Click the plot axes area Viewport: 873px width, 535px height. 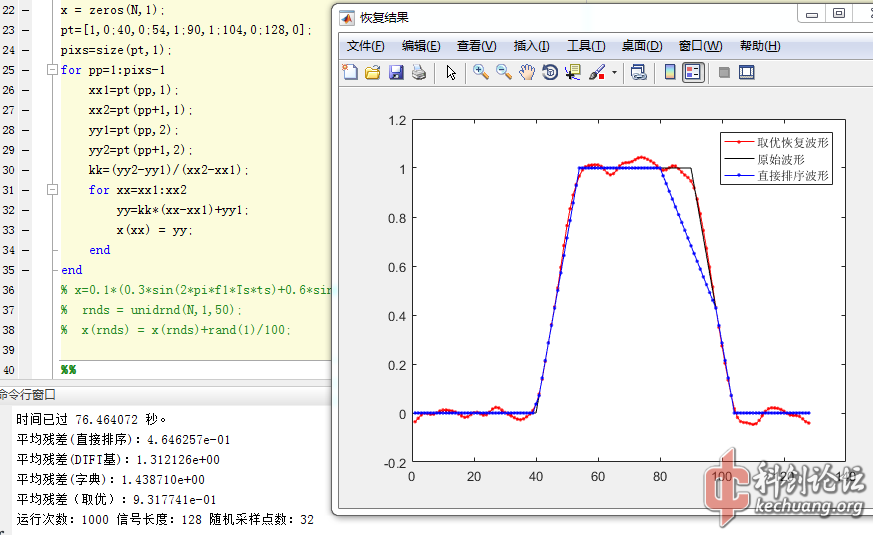pyautogui.click(x=629, y=290)
